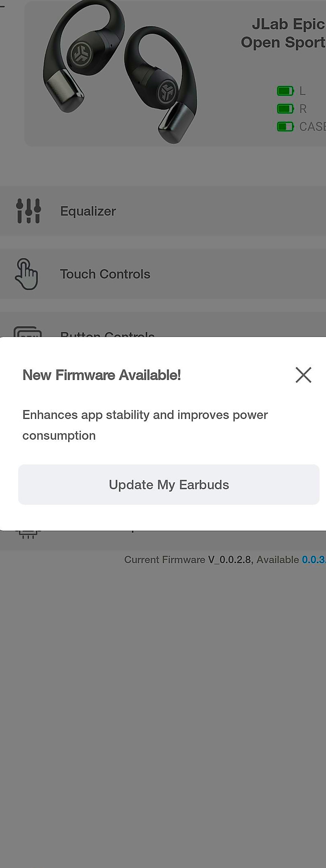Click the Equalizer sliders icon
The width and height of the screenshot is (326, 868).
[x=28, y=211]
